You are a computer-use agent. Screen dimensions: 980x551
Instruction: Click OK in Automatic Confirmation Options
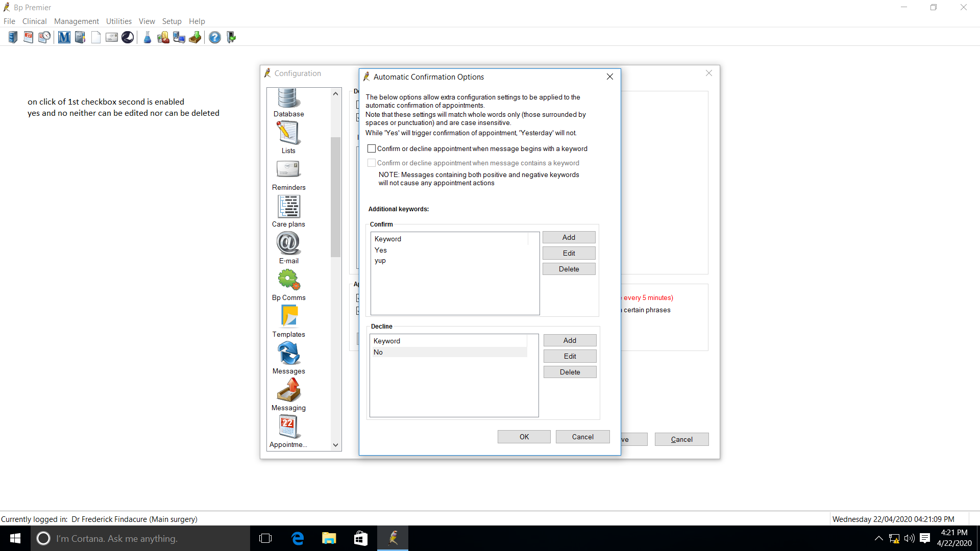coord(524,437)
